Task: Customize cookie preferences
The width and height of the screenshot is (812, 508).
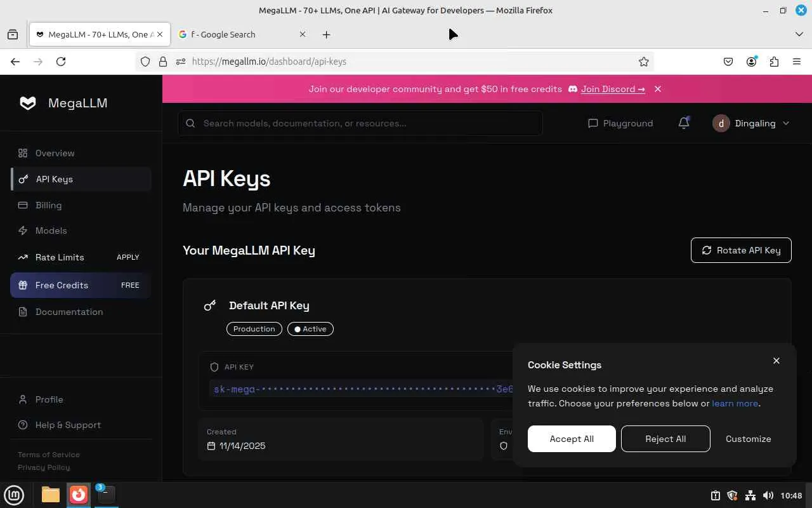Action: [749, 439]
